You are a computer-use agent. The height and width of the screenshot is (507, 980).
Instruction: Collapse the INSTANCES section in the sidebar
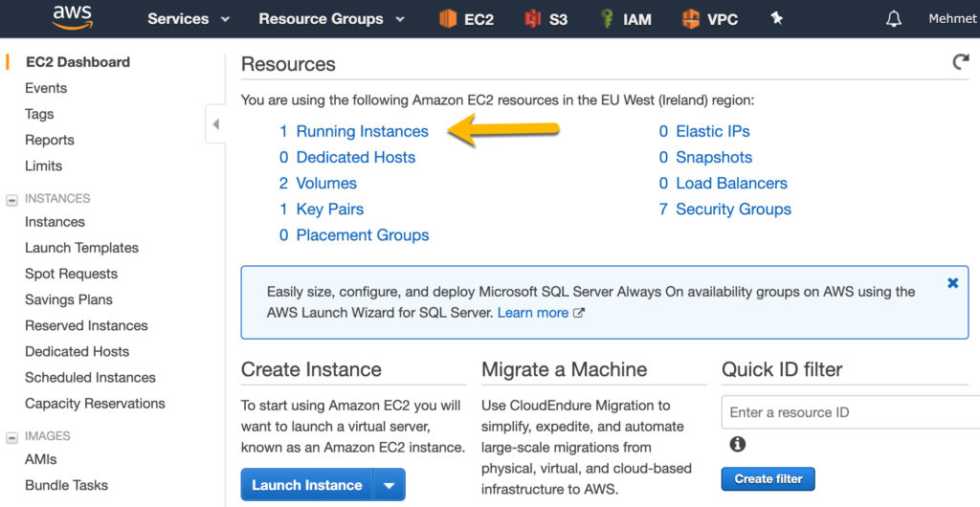coord(11,200)
